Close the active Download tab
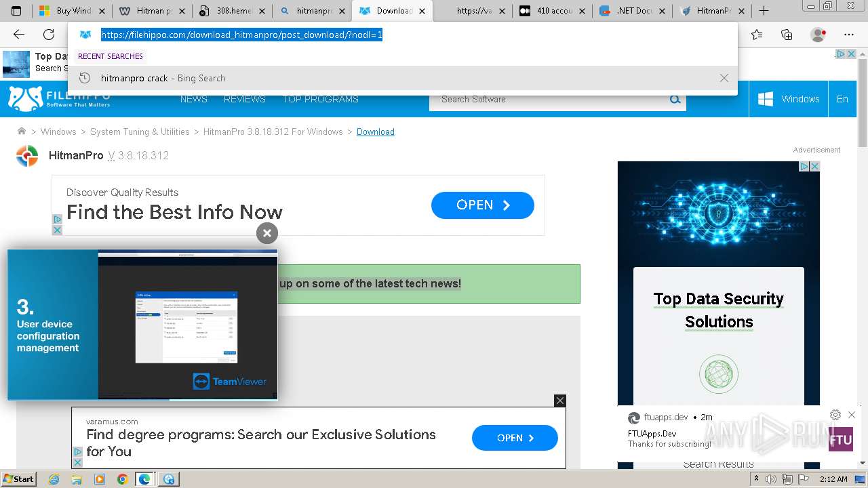This screenshot has height=488, width=868. (x=422, y=11)
